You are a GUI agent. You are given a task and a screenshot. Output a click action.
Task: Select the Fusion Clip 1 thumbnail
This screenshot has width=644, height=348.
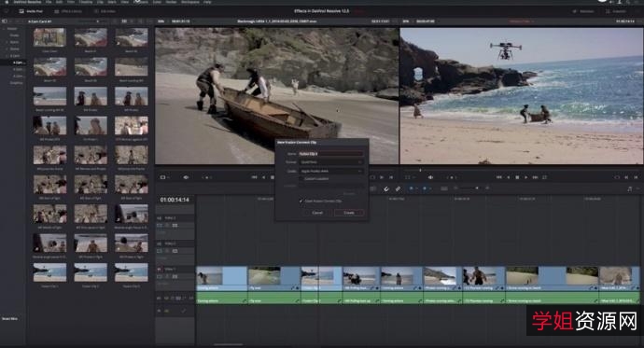49,272
